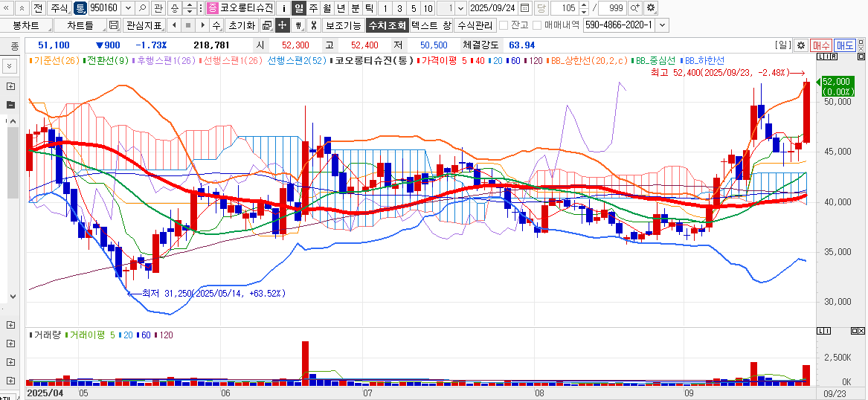Switch to weekly 주 period tab
The width and height of the screenshot is (868, 400).
(313, 8)
